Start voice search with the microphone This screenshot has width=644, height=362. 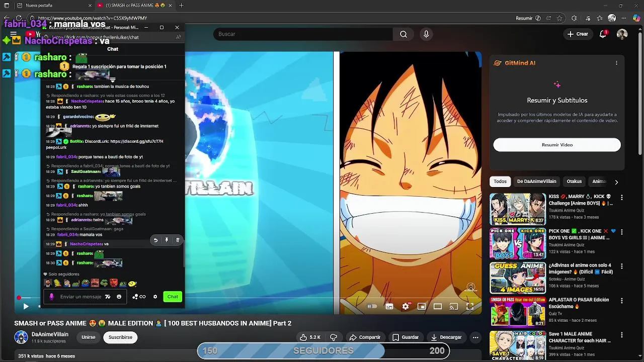pos(426,34)
